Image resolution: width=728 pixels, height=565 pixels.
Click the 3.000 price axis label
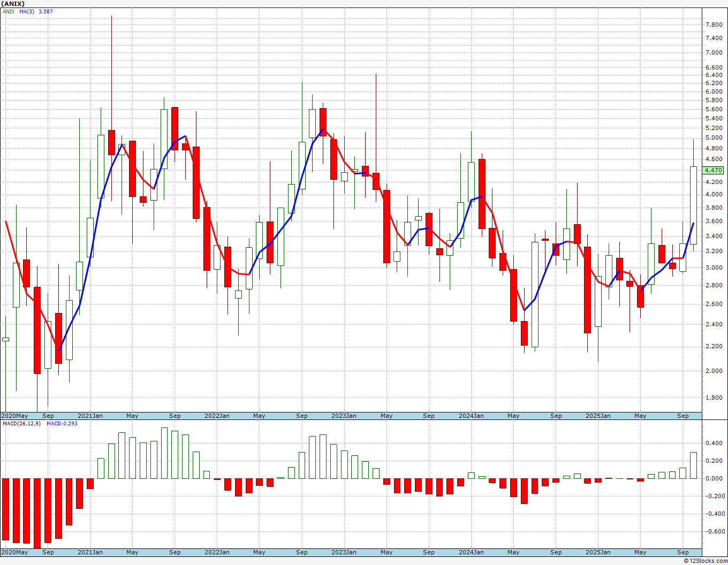point(714,268)
